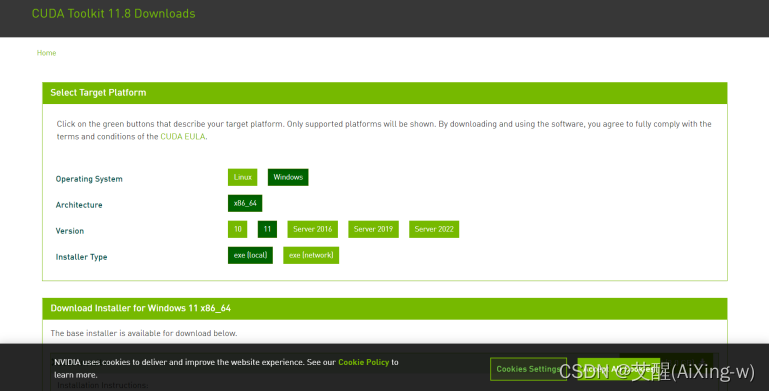Select Linux as the operating system

click(x=243, y=177)
